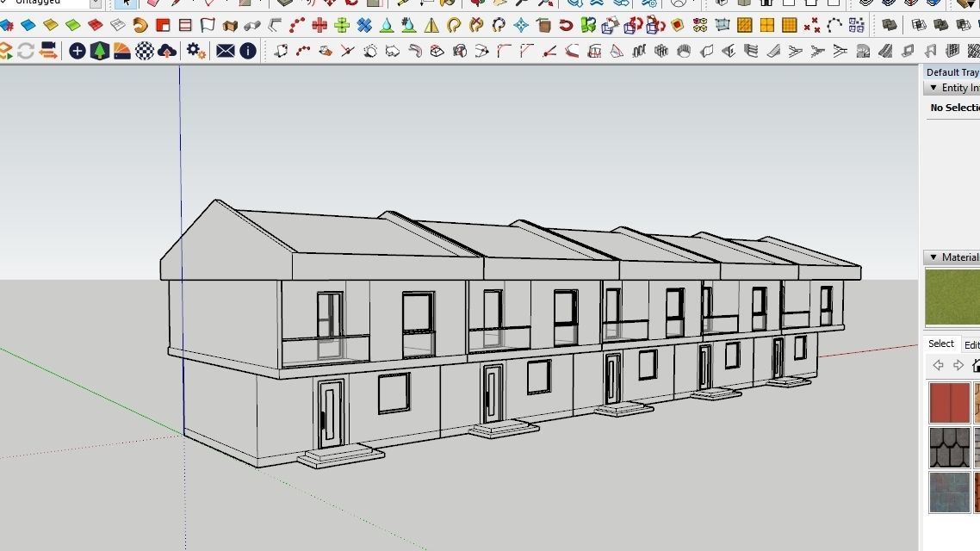Open settings with the gears icon

[195, 51]
